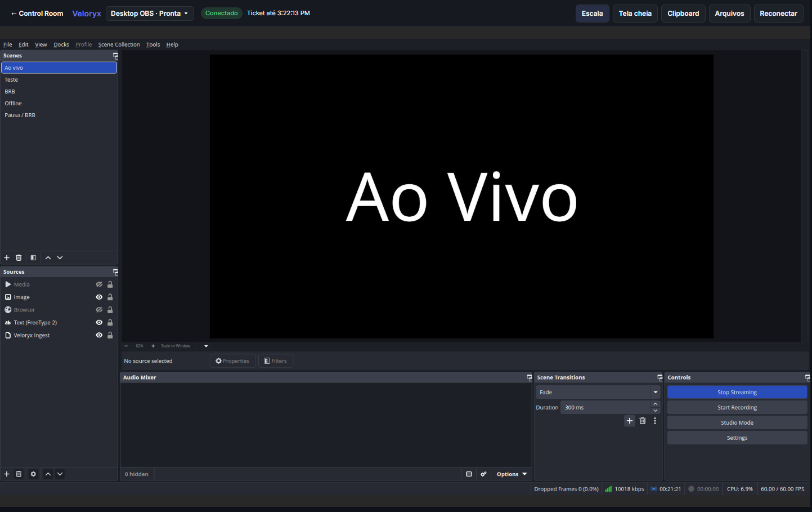Screen dimensions: 812x512
Task: Hide the Text (FreeType 2) source
Action: (99, 323)
